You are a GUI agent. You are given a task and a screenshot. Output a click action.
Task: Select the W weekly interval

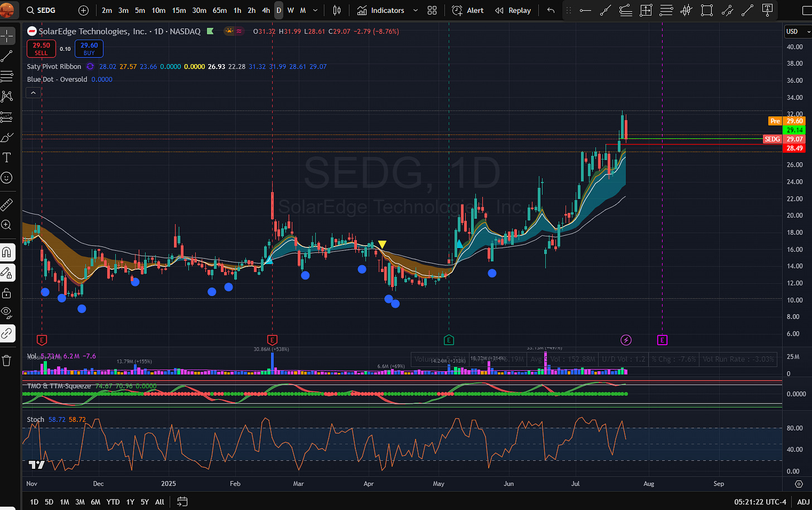291,10
